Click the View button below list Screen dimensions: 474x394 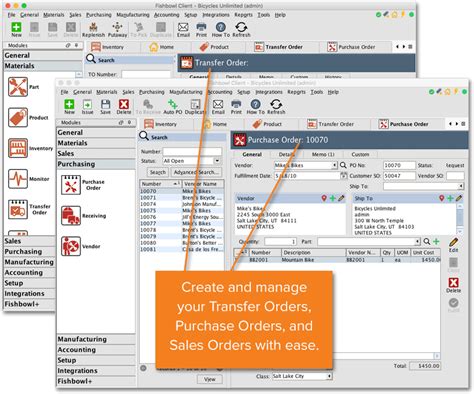tap(210, 379)
